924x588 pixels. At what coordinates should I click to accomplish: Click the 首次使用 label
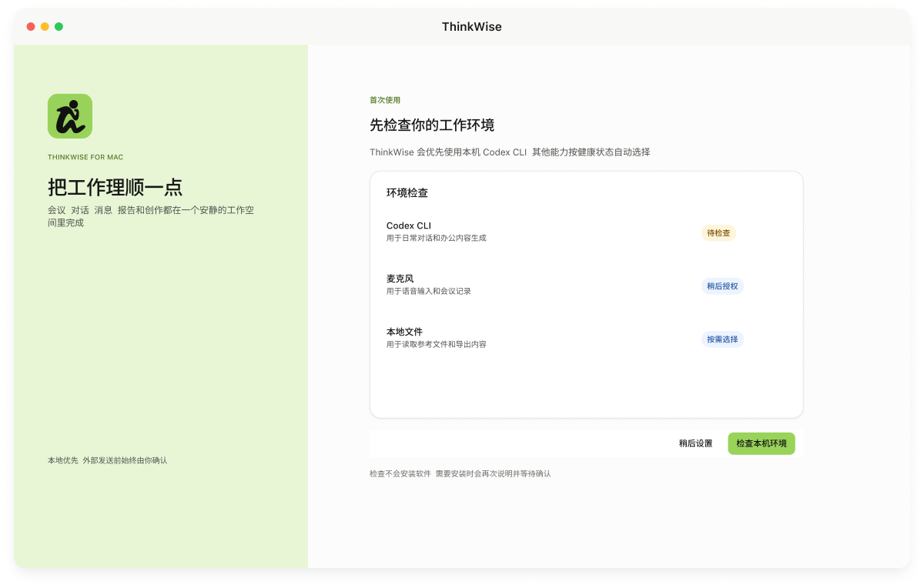pos(385,100)
